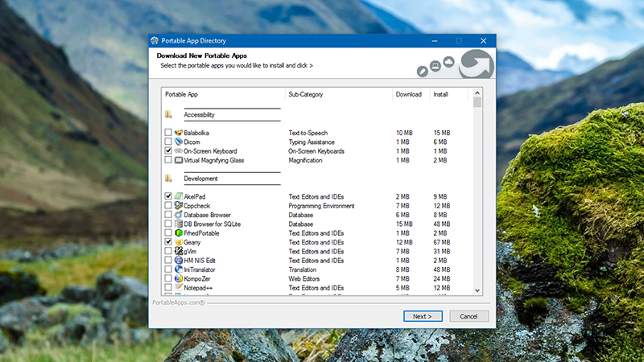Click the On-Screen Keyboard app icon
Image resolution: width=644 pixels, height=362 pixels.
(178, 150)
